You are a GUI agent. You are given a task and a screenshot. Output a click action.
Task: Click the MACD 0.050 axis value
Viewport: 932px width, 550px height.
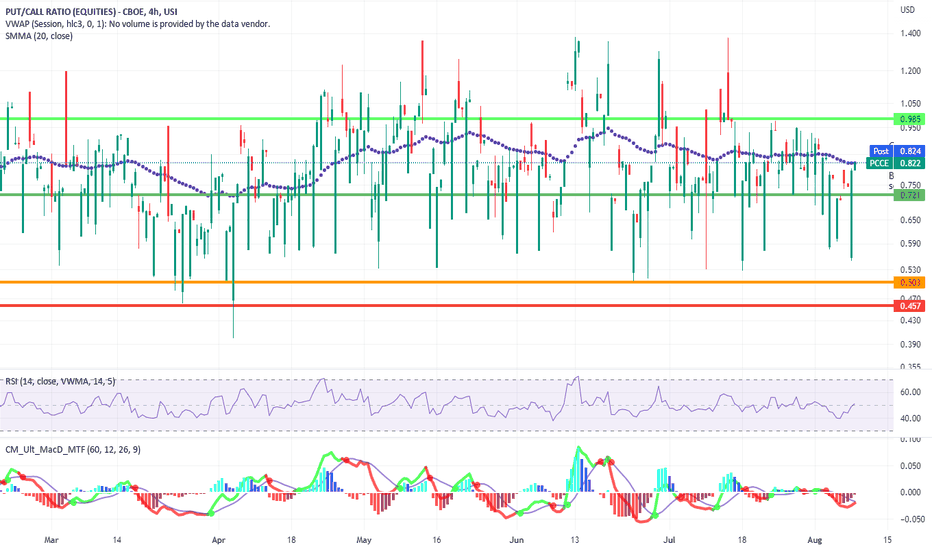point(911,466)
